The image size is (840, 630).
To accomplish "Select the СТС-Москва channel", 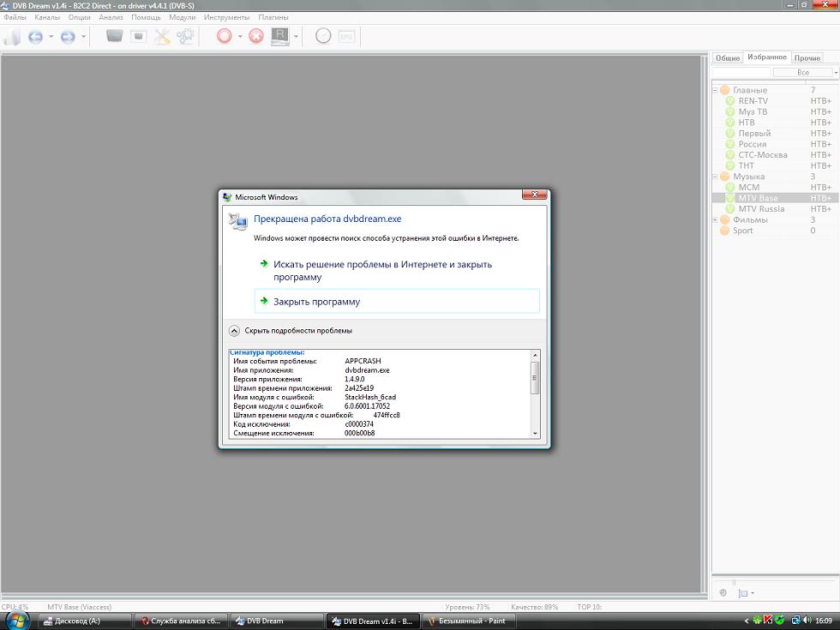I will coord(763,155).
